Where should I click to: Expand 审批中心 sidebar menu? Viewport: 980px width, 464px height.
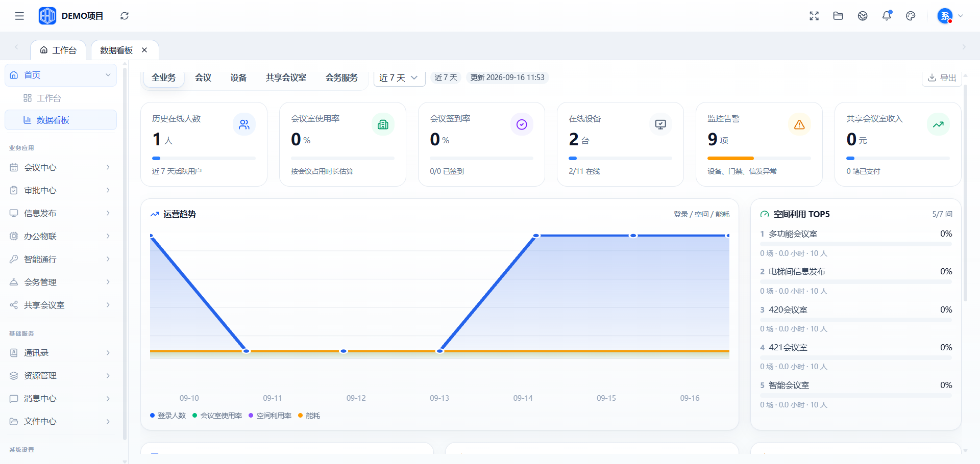[61, 190]
